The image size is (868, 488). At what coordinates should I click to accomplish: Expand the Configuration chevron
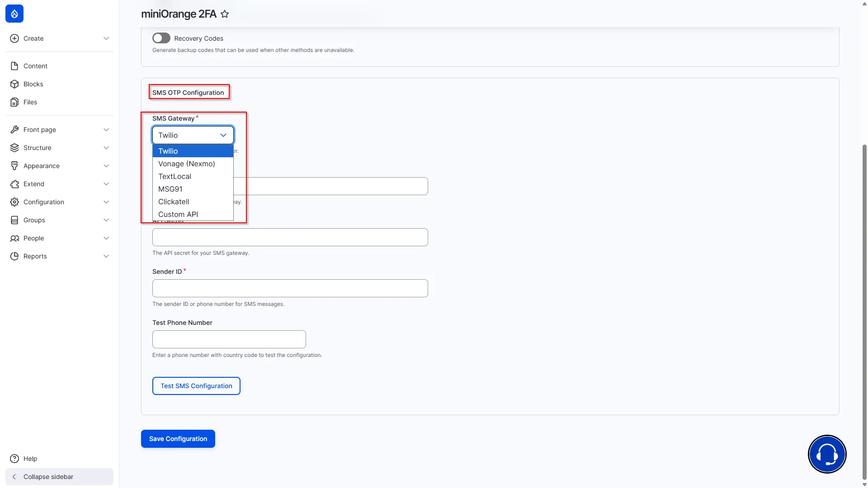coord(106,202)
